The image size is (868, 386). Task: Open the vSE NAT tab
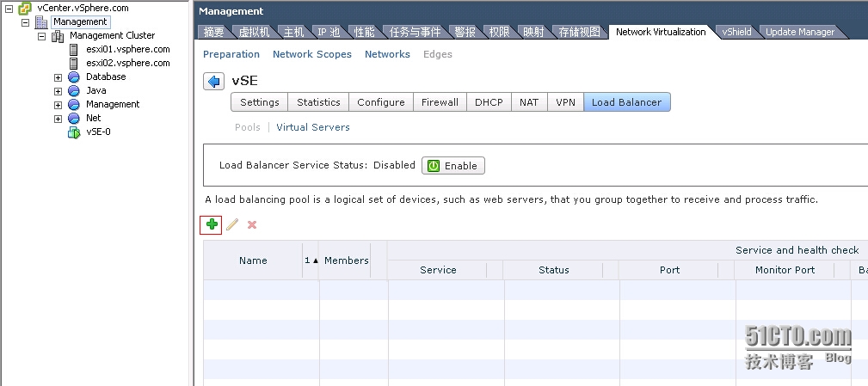coord(529,102)
